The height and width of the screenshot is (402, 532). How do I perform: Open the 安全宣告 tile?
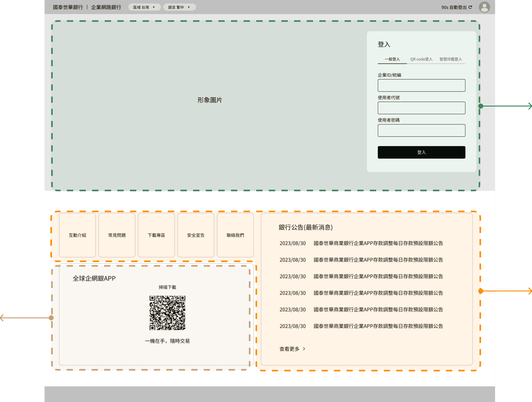coord(196,235)
